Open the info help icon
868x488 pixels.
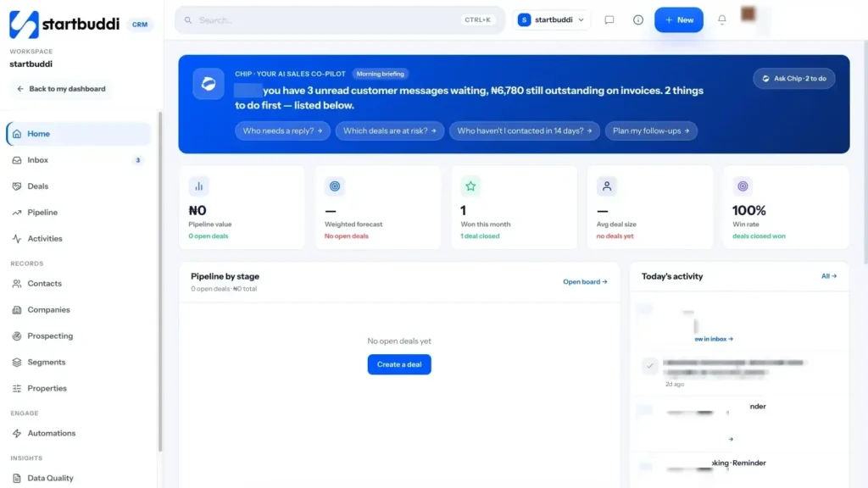pos(637,20)
